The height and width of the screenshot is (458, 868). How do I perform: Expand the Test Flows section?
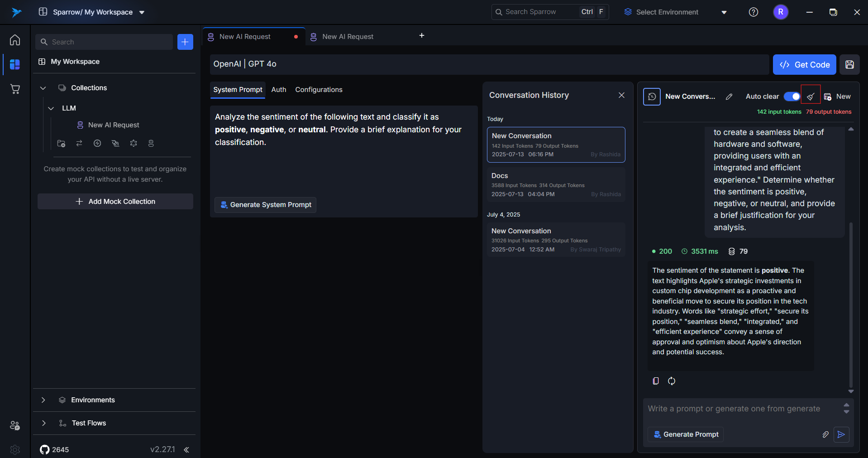point(43,423)
